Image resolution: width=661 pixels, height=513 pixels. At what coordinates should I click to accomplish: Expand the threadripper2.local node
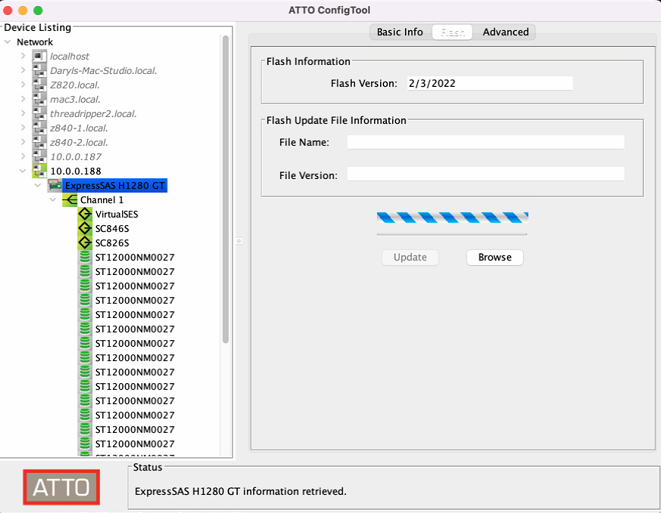point(23,113)
